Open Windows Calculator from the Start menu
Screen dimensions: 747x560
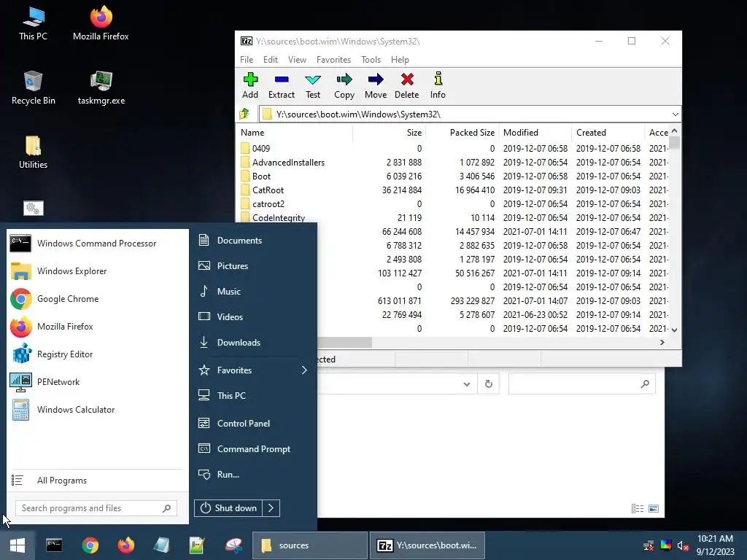tap(97, 410)
